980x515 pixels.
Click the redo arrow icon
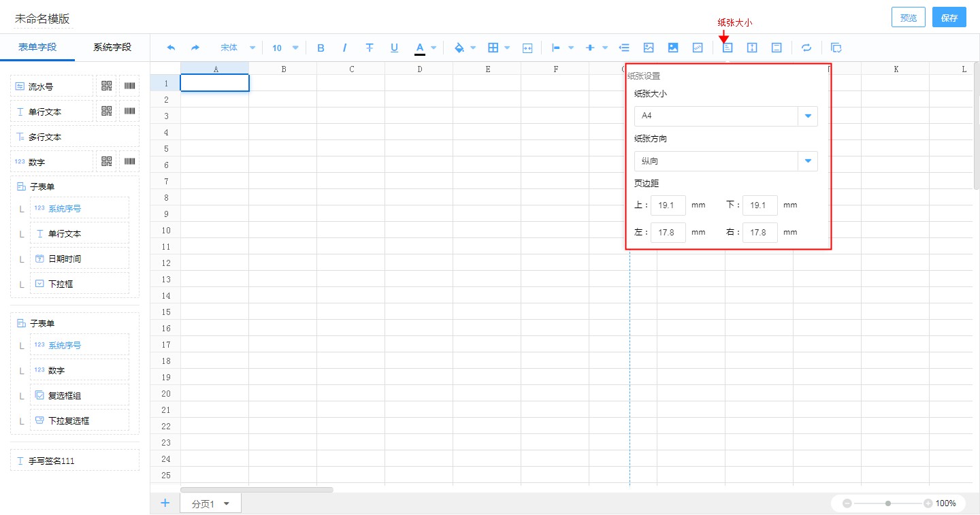tap(195, 48)
